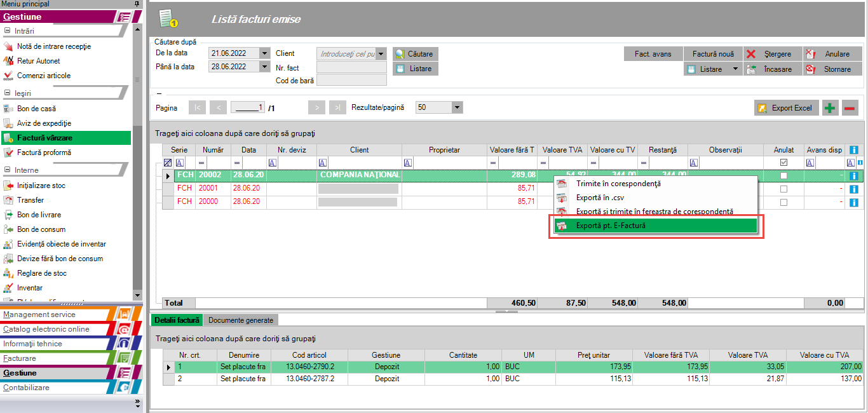
Task: Sort grid by Număr column header
Action: 213,150
